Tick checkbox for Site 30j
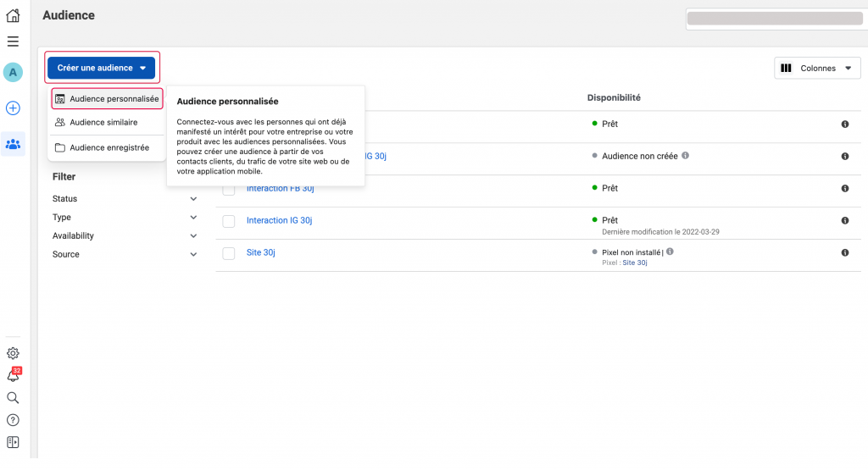The image size is (868, 470). click(x=229, y=253)
